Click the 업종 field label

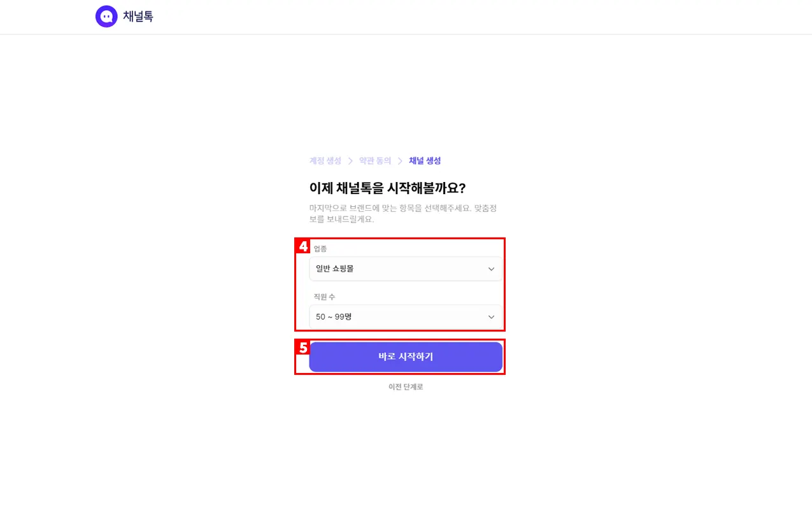(x=320, y=249)
